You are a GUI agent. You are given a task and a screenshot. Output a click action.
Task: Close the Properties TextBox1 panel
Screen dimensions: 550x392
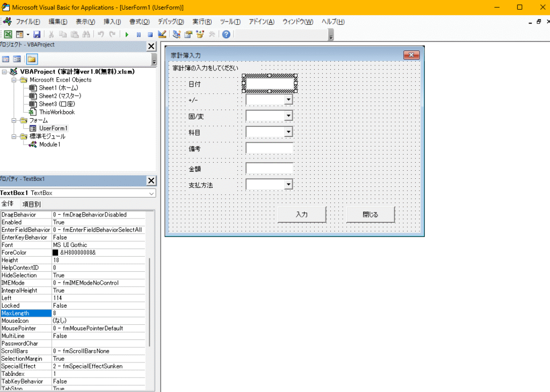click(151, 180)
